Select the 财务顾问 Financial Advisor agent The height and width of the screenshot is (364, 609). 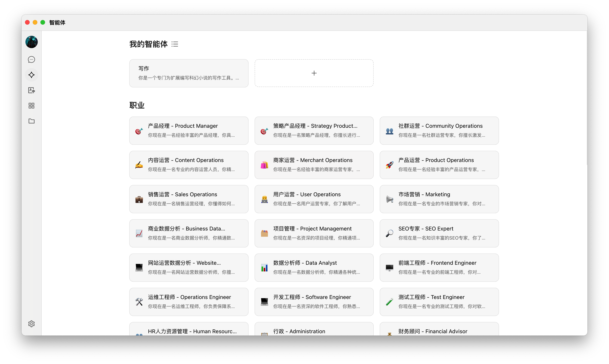[439, 331]
